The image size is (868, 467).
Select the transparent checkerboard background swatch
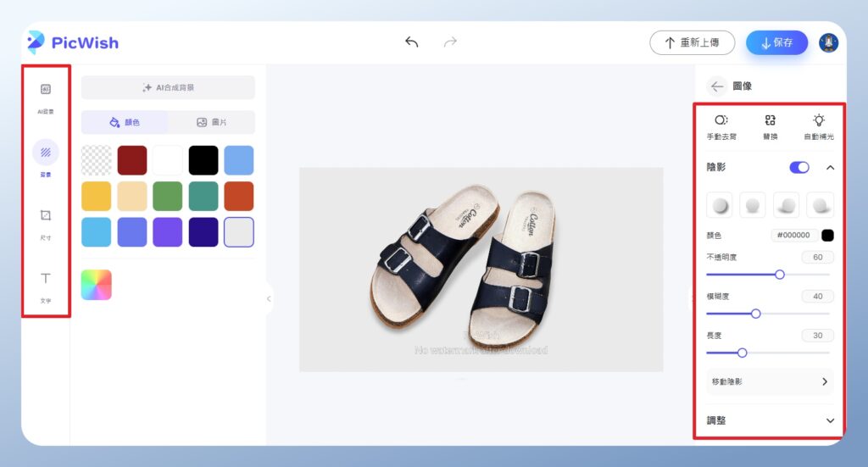coord(96,160)
